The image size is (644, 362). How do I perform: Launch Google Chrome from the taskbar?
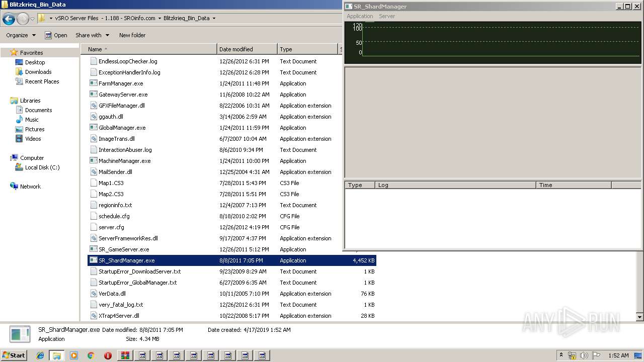coord(91,355)
